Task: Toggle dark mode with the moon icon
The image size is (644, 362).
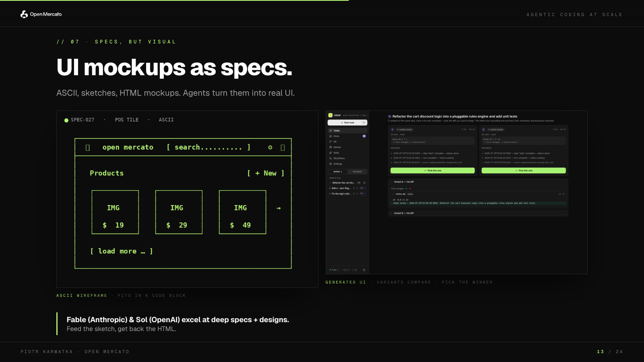Action: click(x=364, y=270)
